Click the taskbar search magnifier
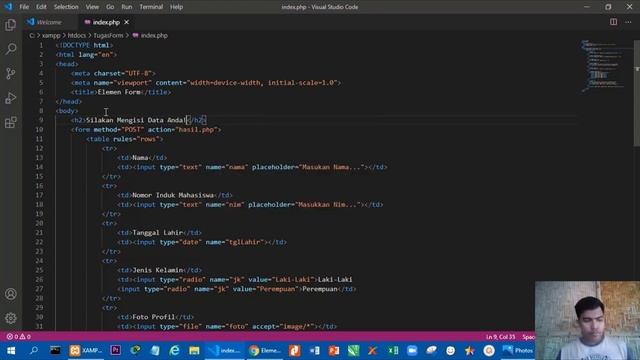 click(34, 351)
